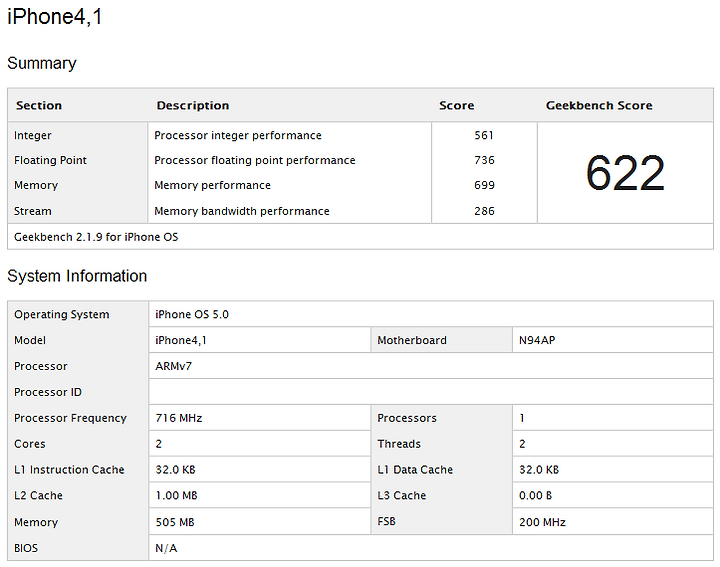Screen dimensions: 720x567
Task: Select the Cores value 2
Action: (158, 444)
